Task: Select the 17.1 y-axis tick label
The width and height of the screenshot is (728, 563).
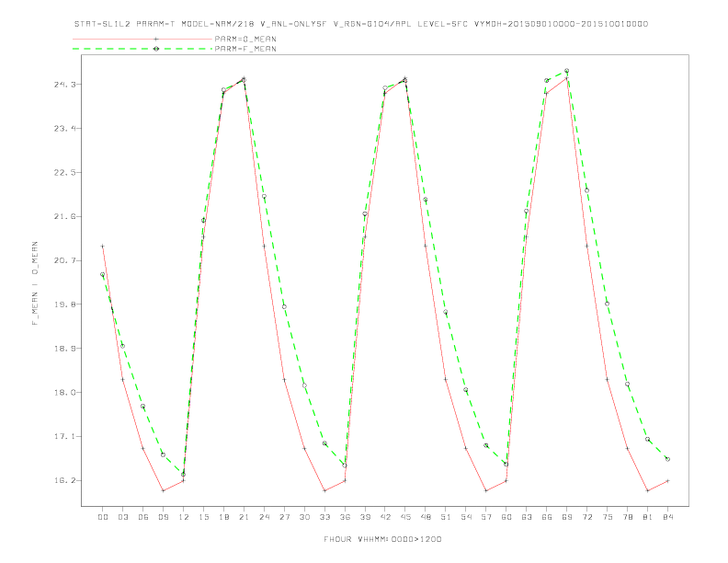Action: [63, 437]
